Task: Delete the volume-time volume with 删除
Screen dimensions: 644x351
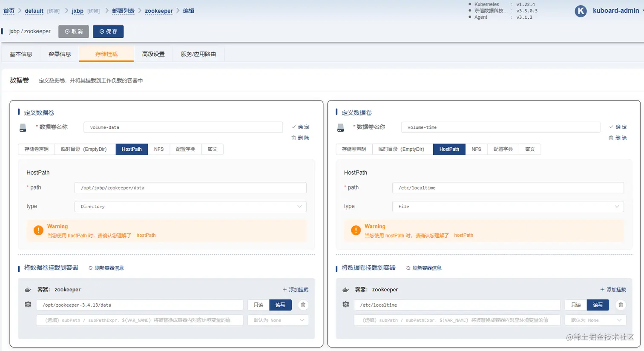Action: pos(618,138)
